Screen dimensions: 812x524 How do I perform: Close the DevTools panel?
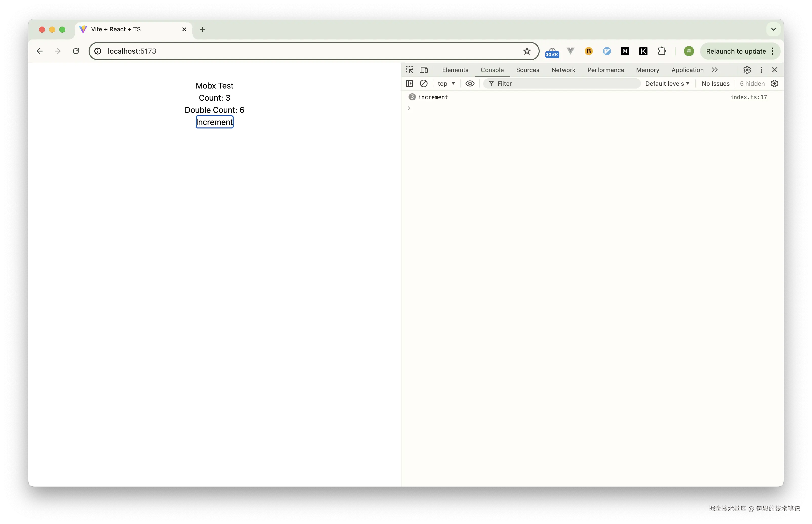774,70
